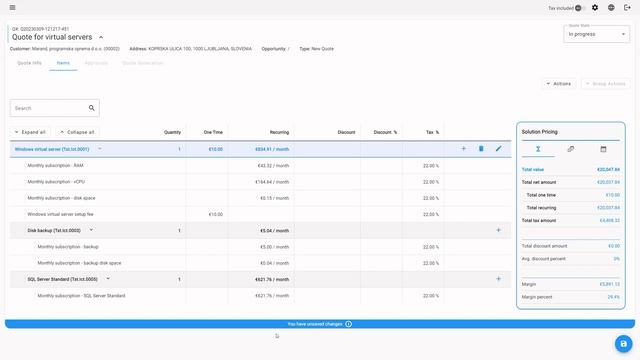Open the settings gear icon
The image size is (640, 360).
click(595, 7)
